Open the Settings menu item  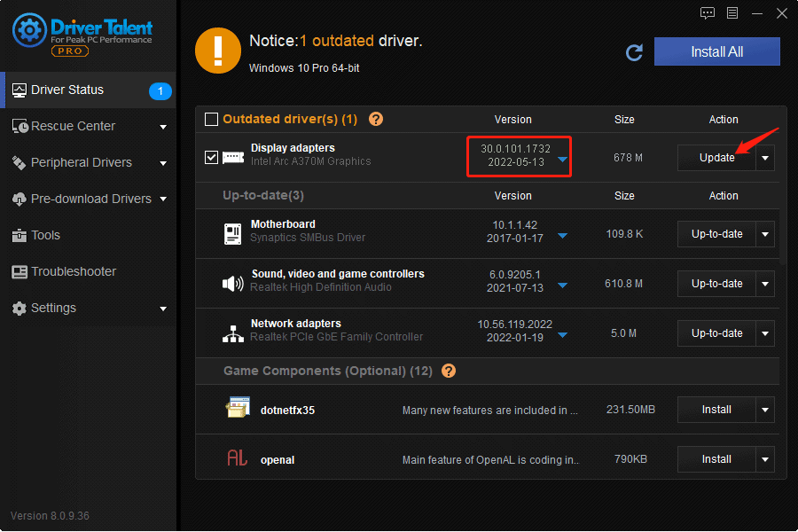click(x=88, y=308)
